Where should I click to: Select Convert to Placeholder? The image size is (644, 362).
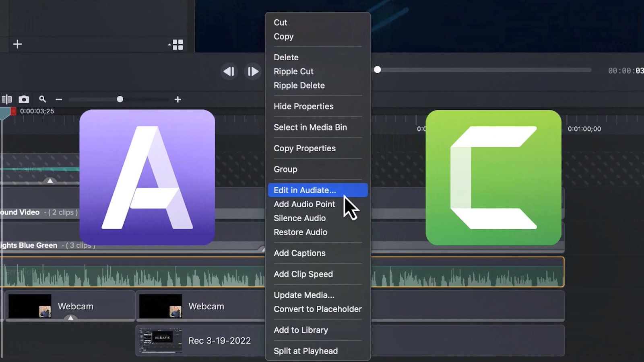(318, 309)
